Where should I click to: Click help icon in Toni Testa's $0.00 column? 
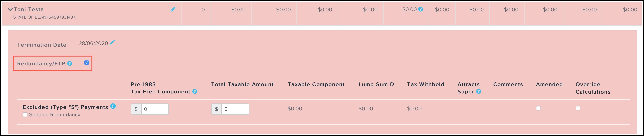click(421, 9)
